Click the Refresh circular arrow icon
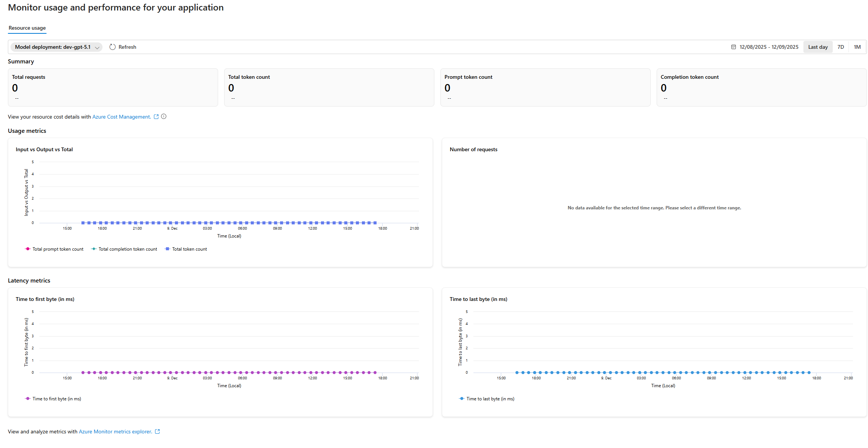 tap(113, 47)
